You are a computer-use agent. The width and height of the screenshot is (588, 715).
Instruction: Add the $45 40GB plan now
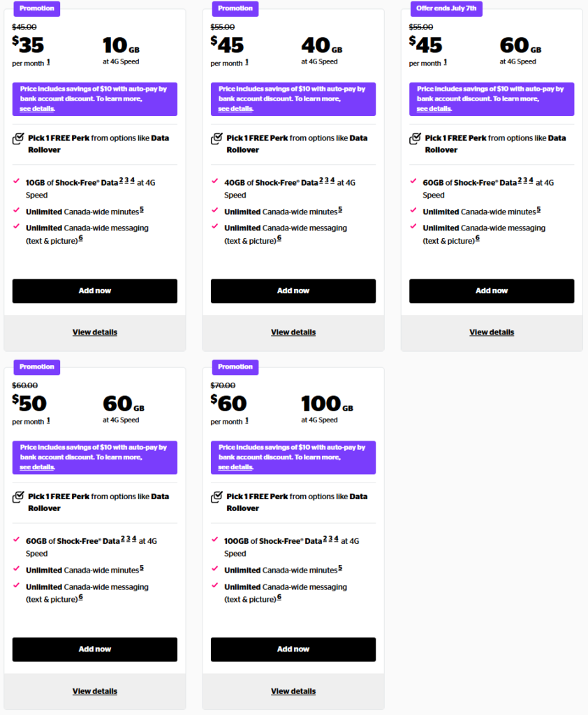click(x=293, y=290)
